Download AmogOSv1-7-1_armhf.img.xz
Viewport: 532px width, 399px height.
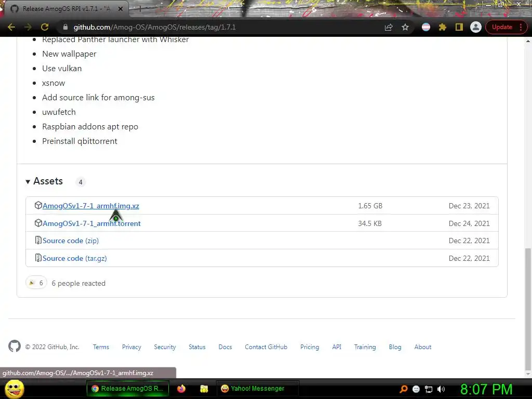[90, 206]
